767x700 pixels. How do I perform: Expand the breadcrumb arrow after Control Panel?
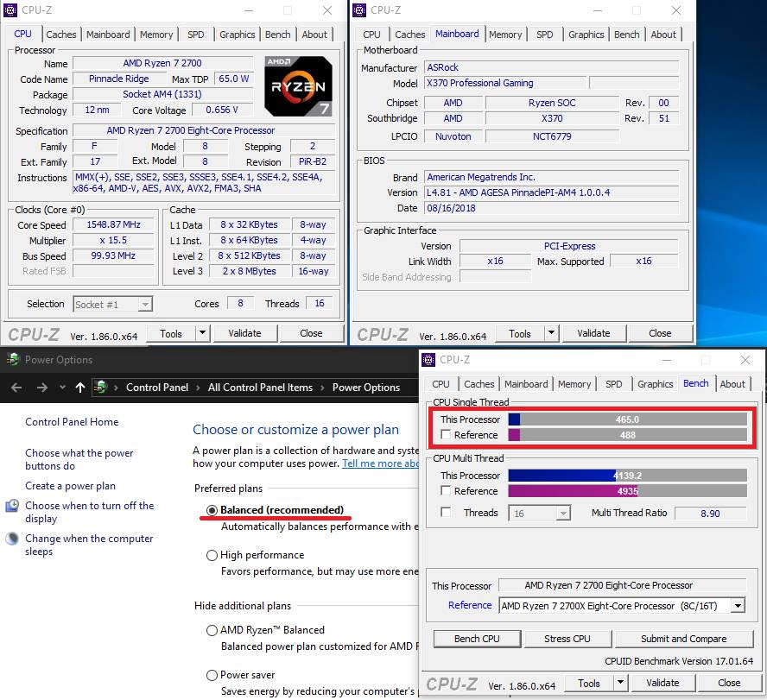(198, 388)
